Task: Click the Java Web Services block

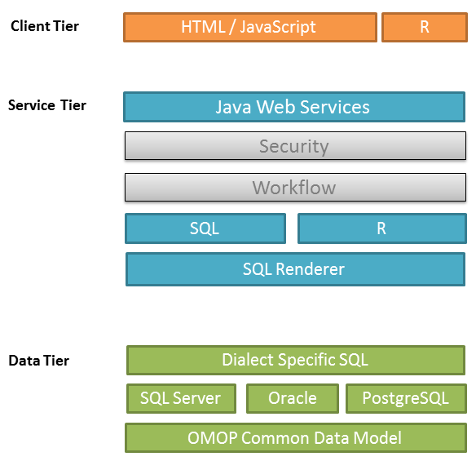Action: coord(294,107)
